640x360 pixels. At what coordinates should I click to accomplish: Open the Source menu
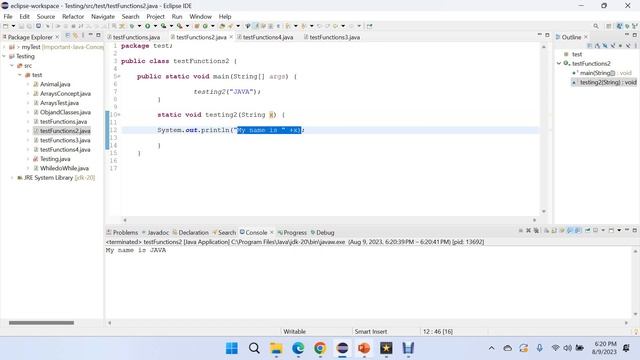point(46,16)
